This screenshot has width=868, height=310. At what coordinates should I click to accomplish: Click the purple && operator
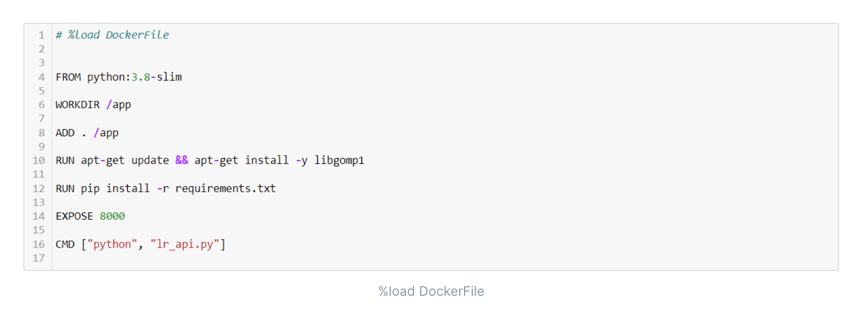[x=181, y=160]
